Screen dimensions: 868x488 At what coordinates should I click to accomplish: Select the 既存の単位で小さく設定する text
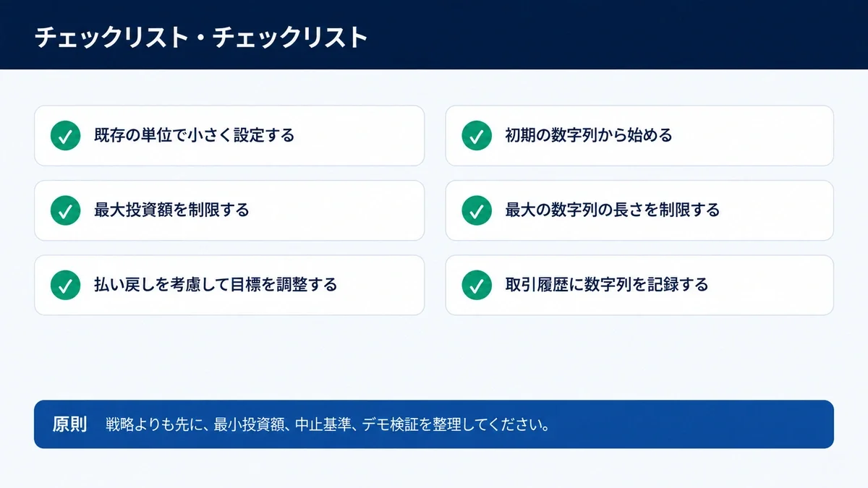195,135
